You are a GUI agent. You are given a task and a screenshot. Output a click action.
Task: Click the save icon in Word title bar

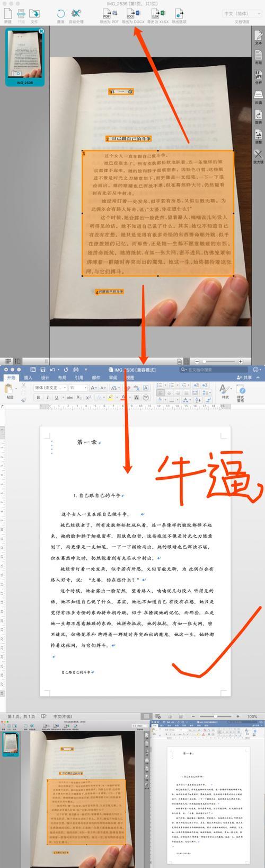[42, 370]
